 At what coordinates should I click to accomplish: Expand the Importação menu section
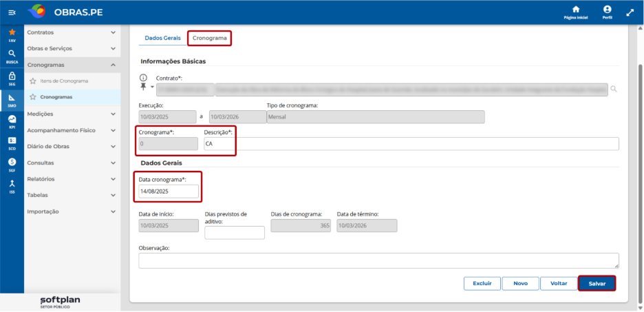(x=72, y=211)
